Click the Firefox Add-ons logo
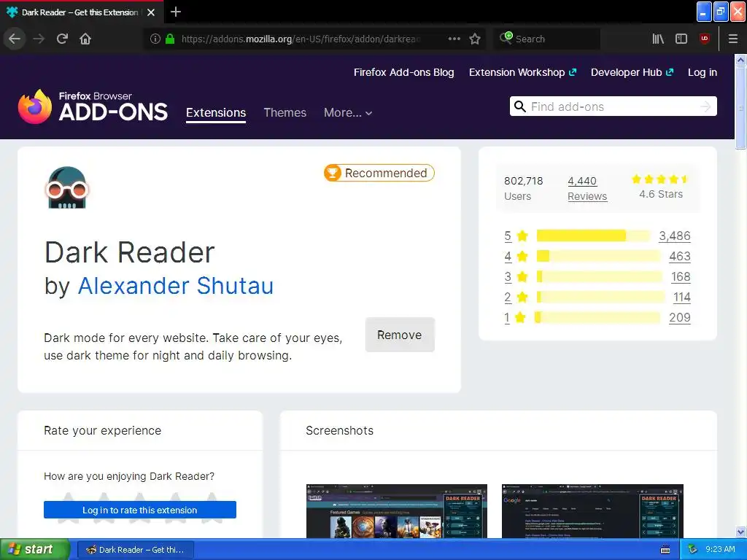This screenshot has height=560, width=747. [93, 106]
